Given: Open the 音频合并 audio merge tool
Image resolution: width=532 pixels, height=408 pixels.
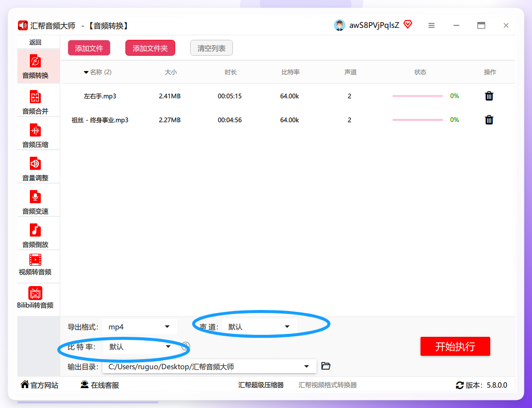Looking at the screenshot, I should pos(38,102).
